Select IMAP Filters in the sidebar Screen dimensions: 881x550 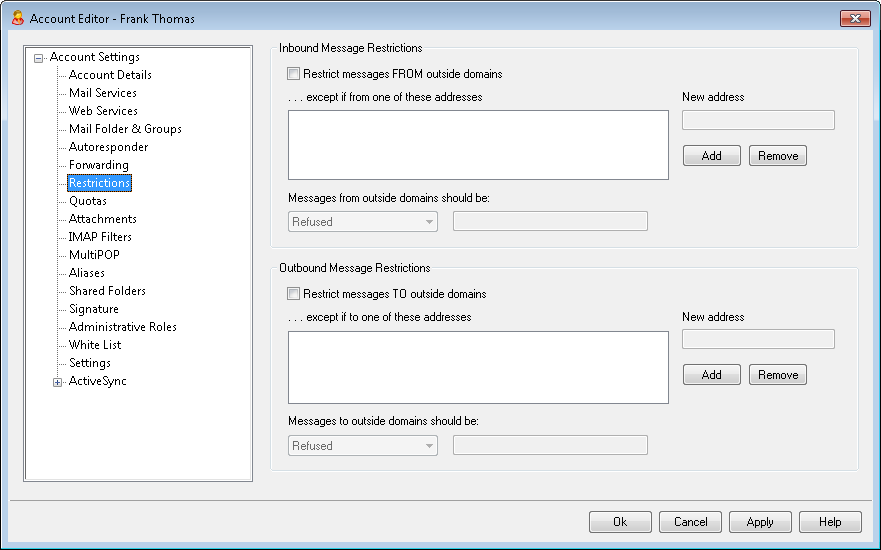(100, 237)
